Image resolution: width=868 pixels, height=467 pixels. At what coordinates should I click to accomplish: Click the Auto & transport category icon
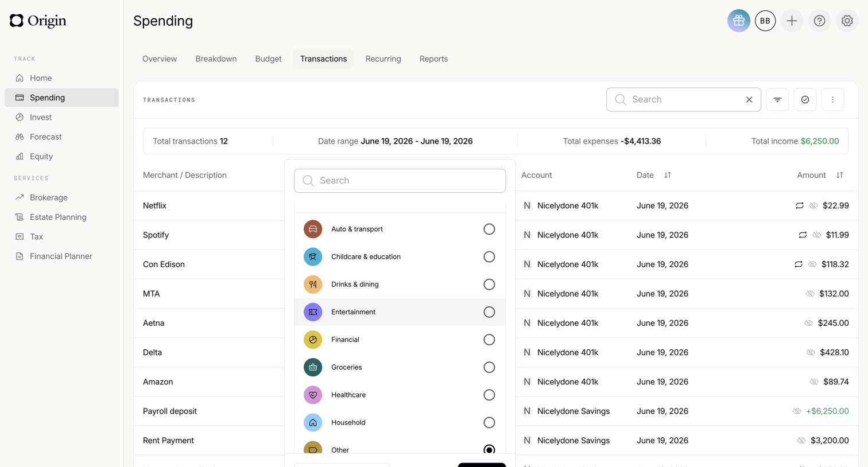(313, 229)
